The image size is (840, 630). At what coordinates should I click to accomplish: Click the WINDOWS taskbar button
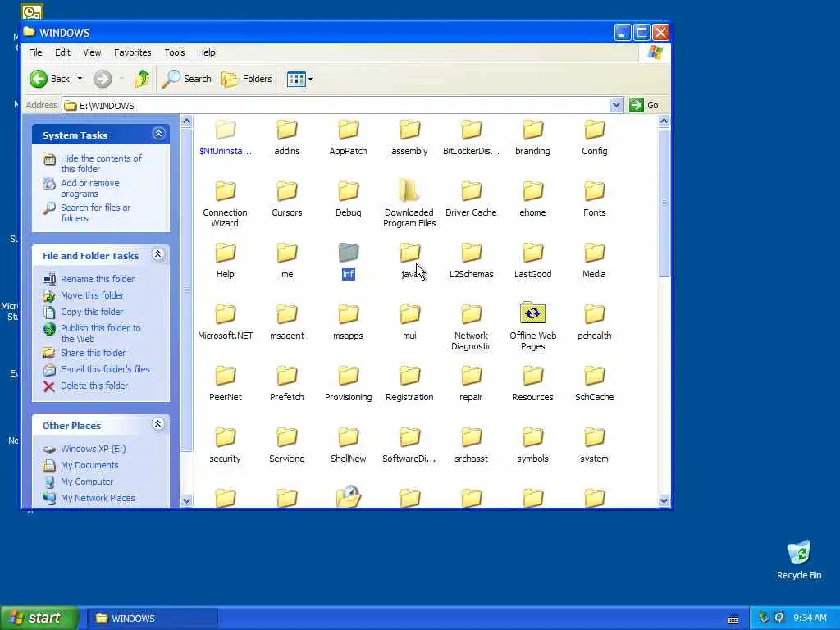152,619
